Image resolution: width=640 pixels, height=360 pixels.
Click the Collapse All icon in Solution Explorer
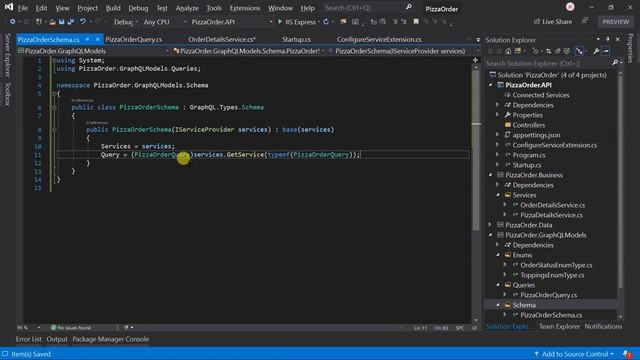[558, 51]
